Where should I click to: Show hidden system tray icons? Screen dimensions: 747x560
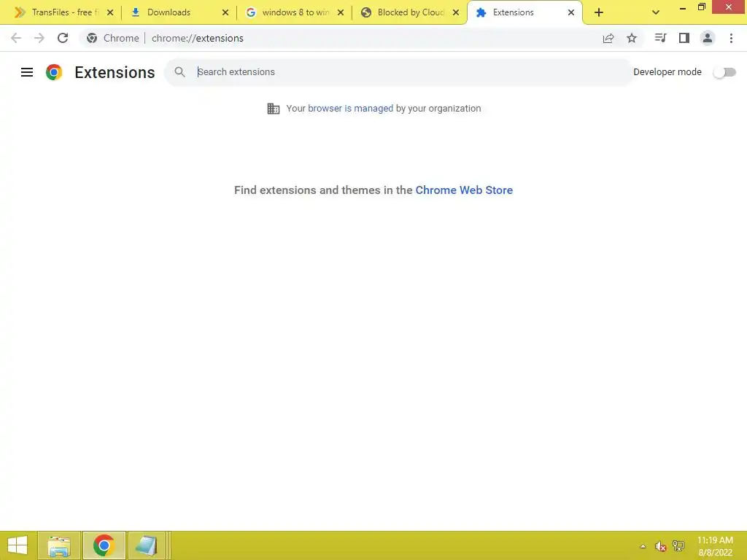(x=643, y=546)
